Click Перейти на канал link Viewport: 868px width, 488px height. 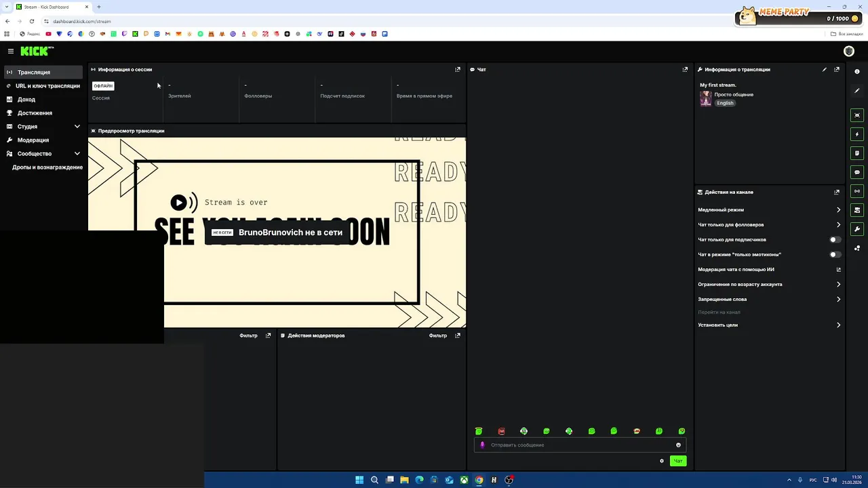(719, 312)
